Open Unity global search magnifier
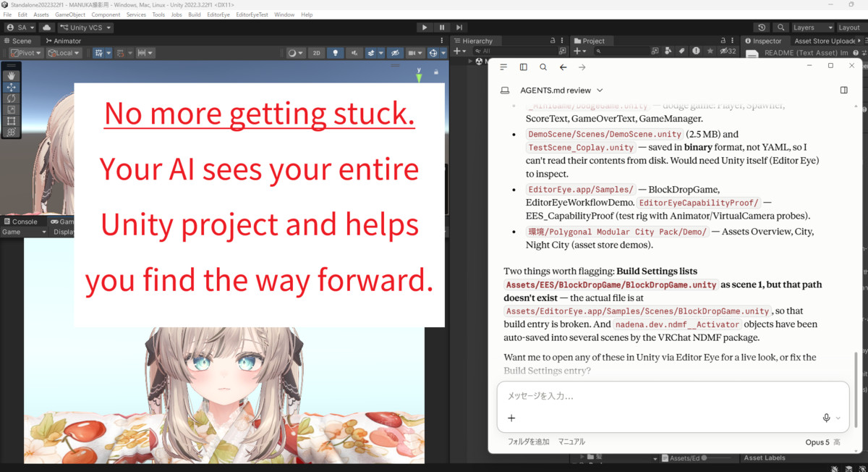 pos(781,28)
